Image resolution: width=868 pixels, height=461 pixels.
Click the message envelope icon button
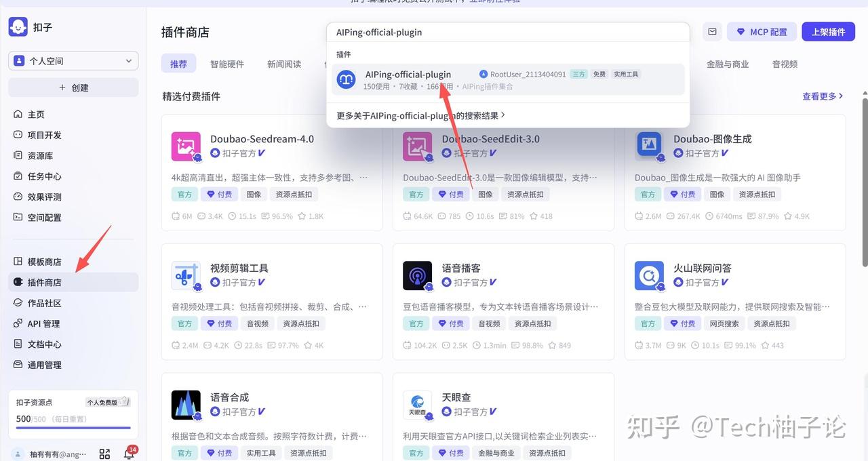[712, 32]
